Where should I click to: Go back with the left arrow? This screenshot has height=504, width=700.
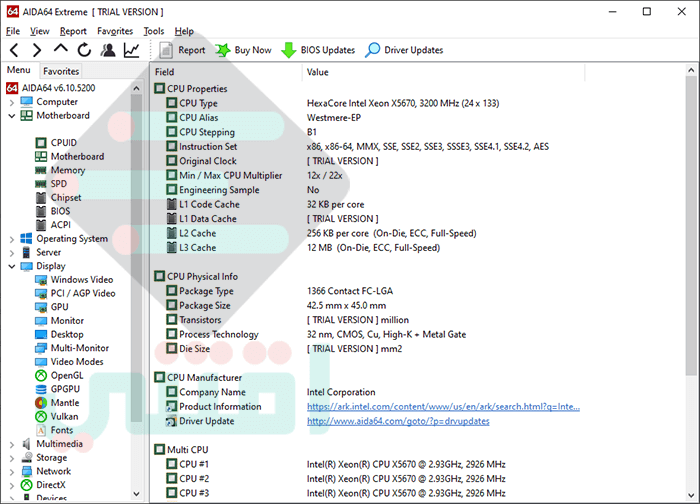click(15, 50)
